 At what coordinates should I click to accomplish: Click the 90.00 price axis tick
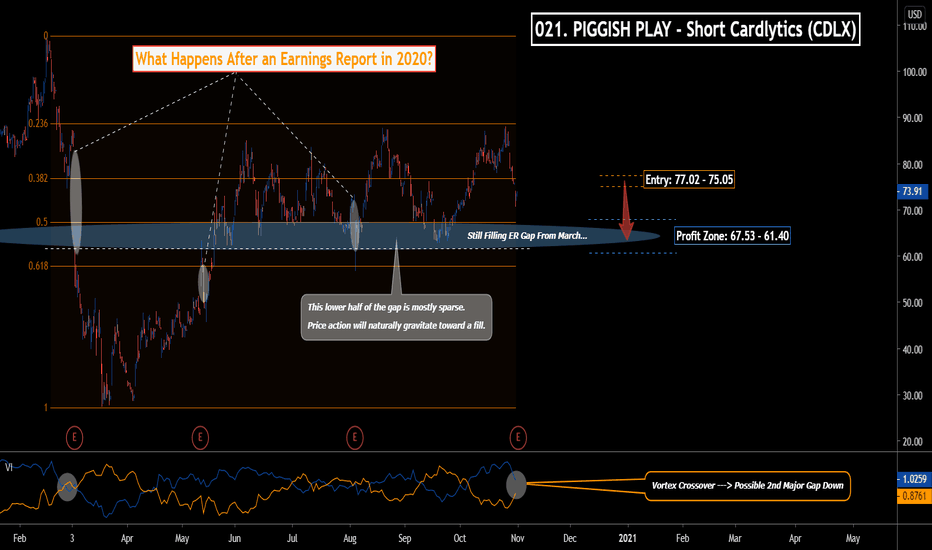click(914, 118)
